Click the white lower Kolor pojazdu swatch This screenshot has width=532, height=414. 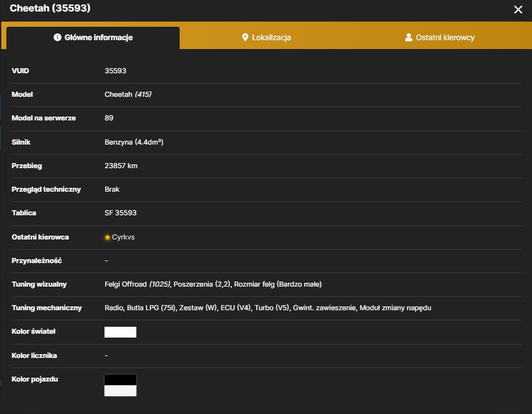point(120,390)
